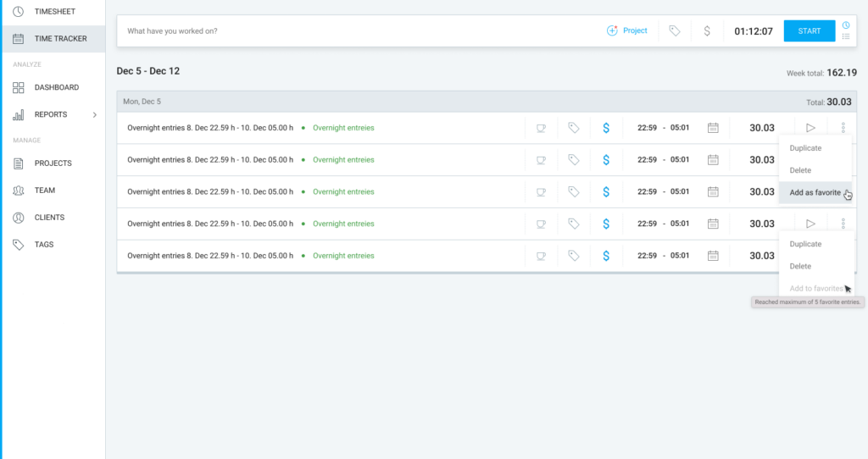Choose "Add as favorite" in the context menu

pyautogui.click(x=815, y=192)
